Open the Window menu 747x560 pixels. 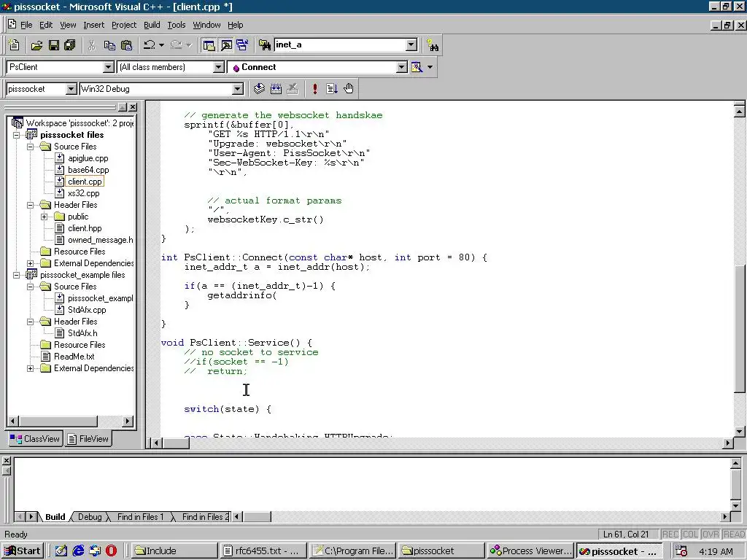(x=206, y=25)
